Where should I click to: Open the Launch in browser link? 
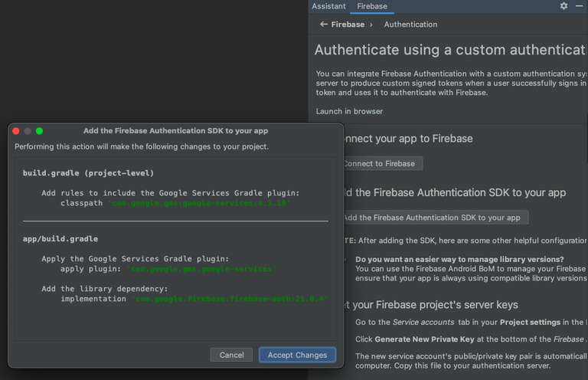pyautogui.click(x=349, y=111)
